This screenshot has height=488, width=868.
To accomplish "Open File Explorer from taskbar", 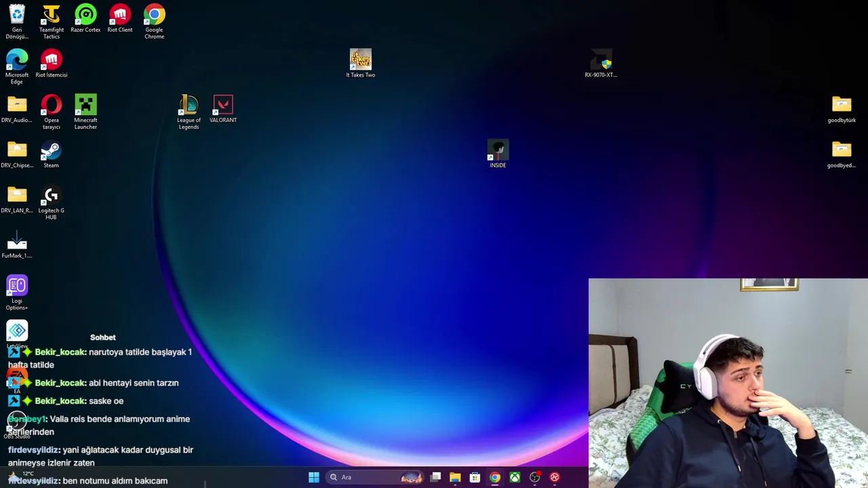I will tap(455, 477).
